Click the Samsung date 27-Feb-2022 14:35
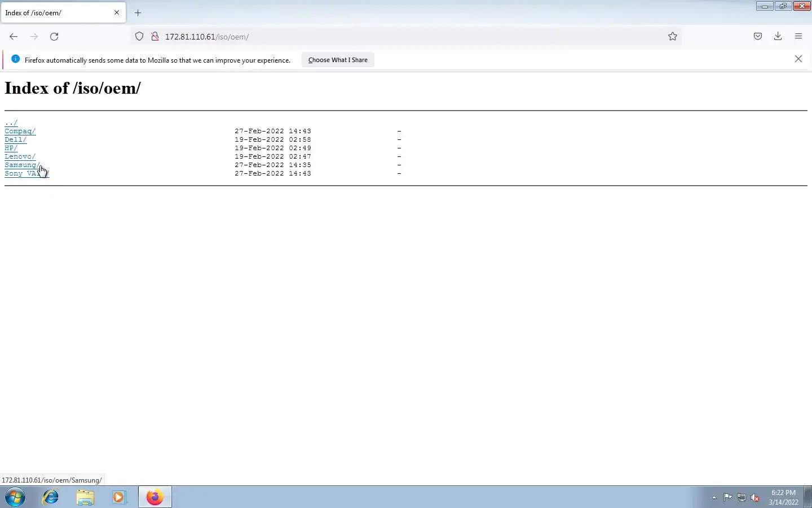The height and width of the screenshot is (508, 812). tap(273, 165)
